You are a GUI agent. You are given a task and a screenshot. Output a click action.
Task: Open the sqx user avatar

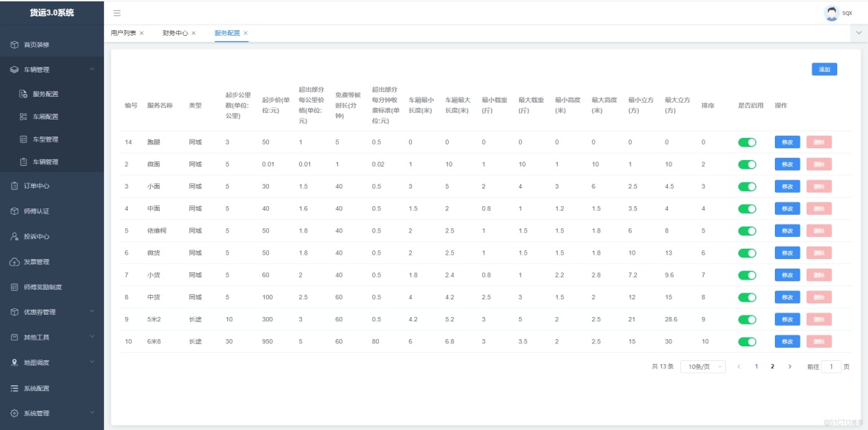click(831, 12)
